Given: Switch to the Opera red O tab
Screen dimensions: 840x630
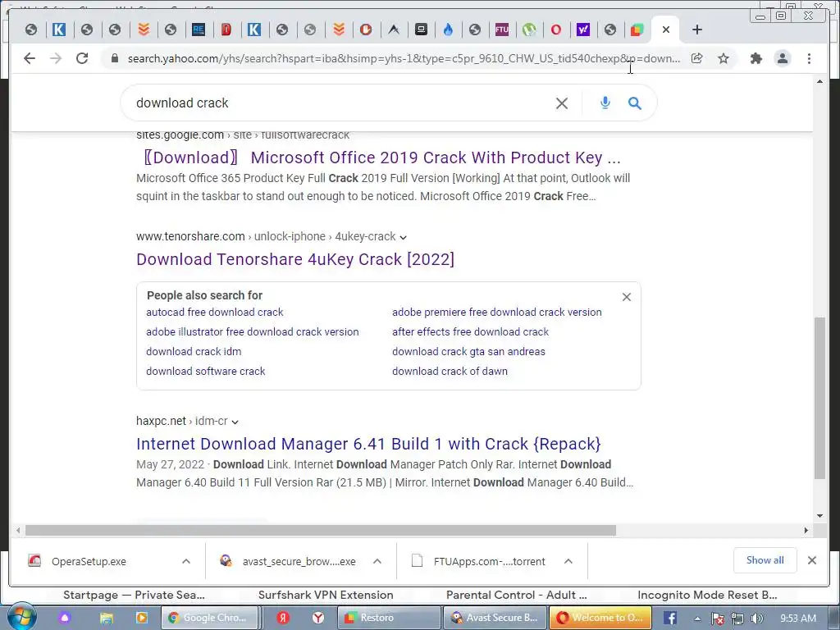Looking at the screenshot, I should (x=556, y=30).
